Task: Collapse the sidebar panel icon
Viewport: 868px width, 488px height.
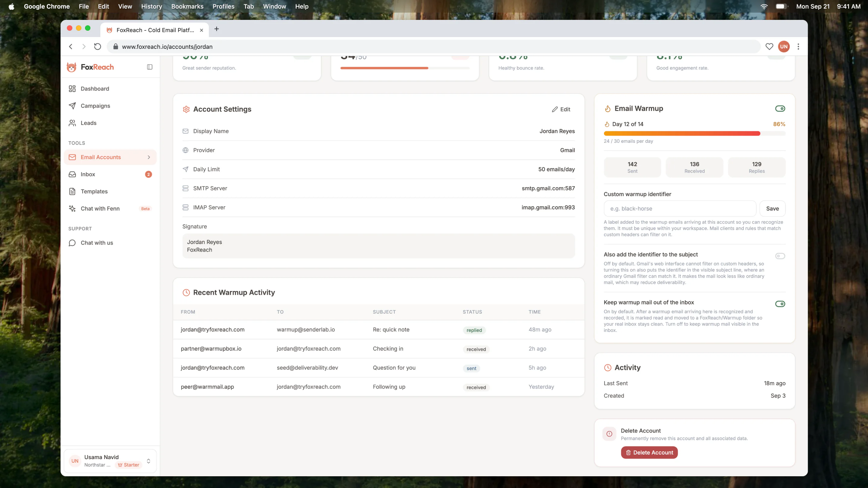Action: (x=149, y=67)
